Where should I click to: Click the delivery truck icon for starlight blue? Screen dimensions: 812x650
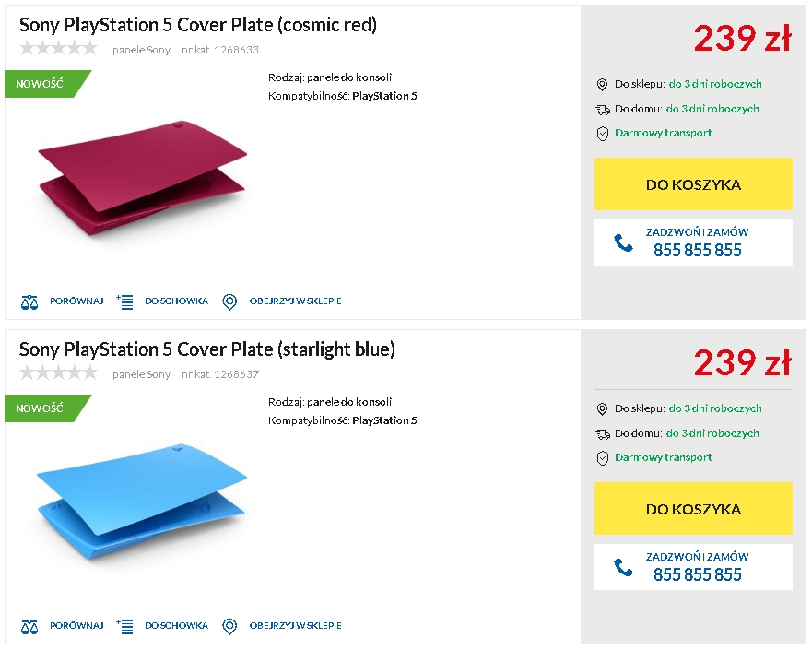603,432
